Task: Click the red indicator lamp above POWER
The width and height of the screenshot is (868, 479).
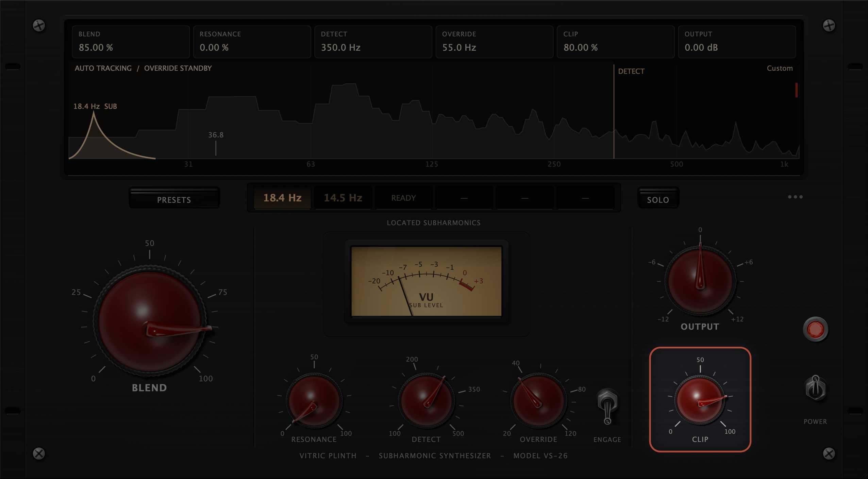Action: click(815, 329)
